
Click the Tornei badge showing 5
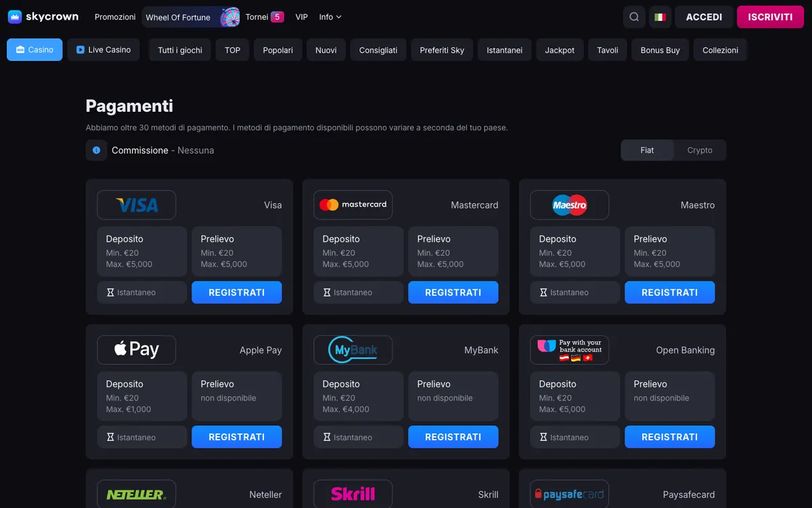pos(277,17)
